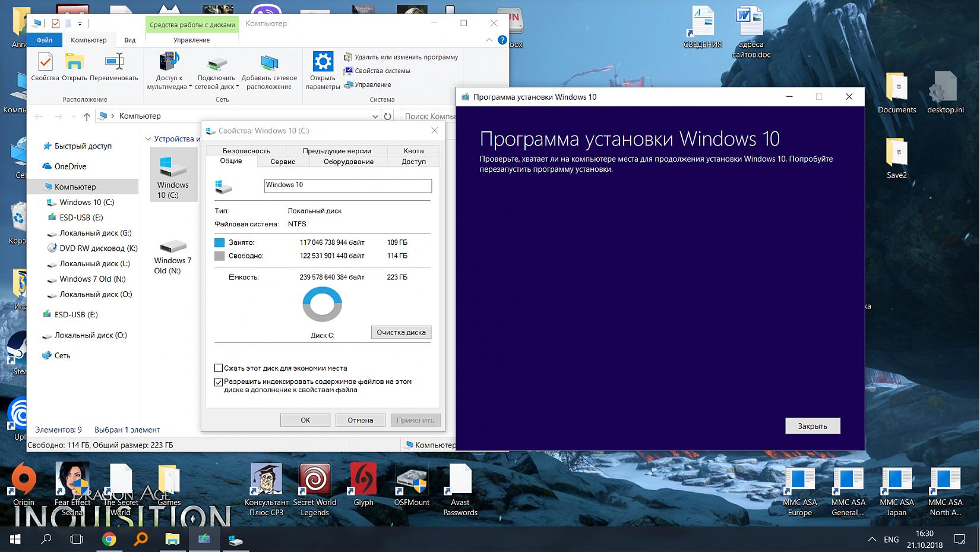Viewport: 980px width, 552px height.
Task: Open the Квота tab in properties
Action: click(413, 151)
